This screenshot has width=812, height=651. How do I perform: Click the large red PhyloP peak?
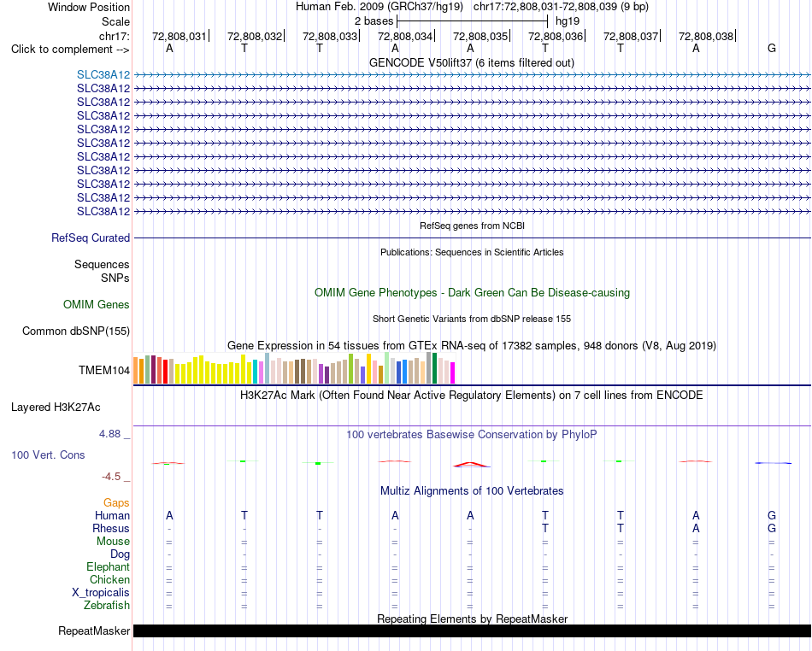[470, 465]
